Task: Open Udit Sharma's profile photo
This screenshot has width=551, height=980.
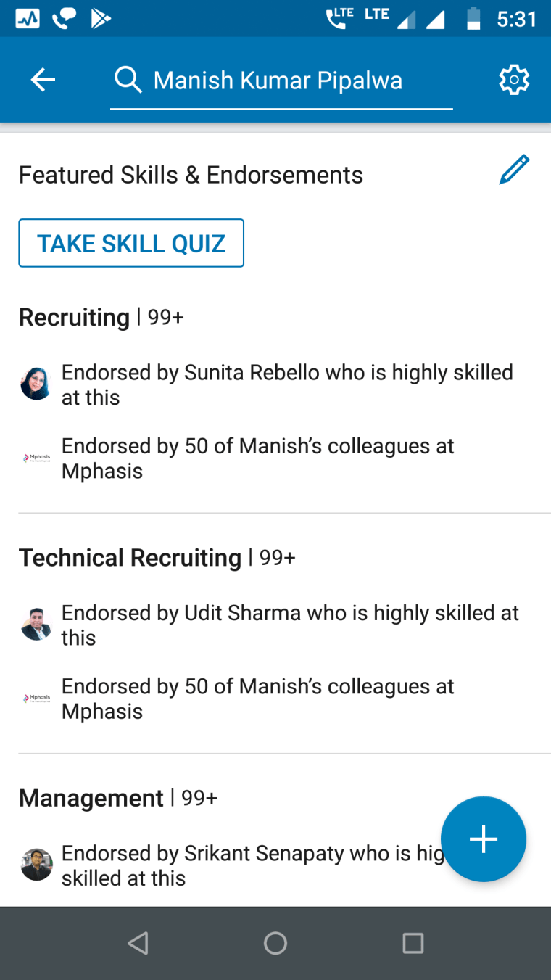Action: coord(36,625)
